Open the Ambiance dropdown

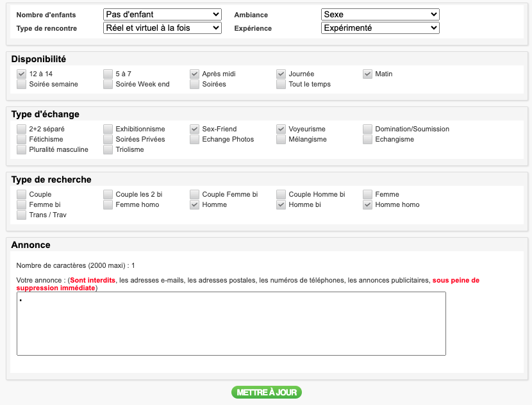point(379,14)
